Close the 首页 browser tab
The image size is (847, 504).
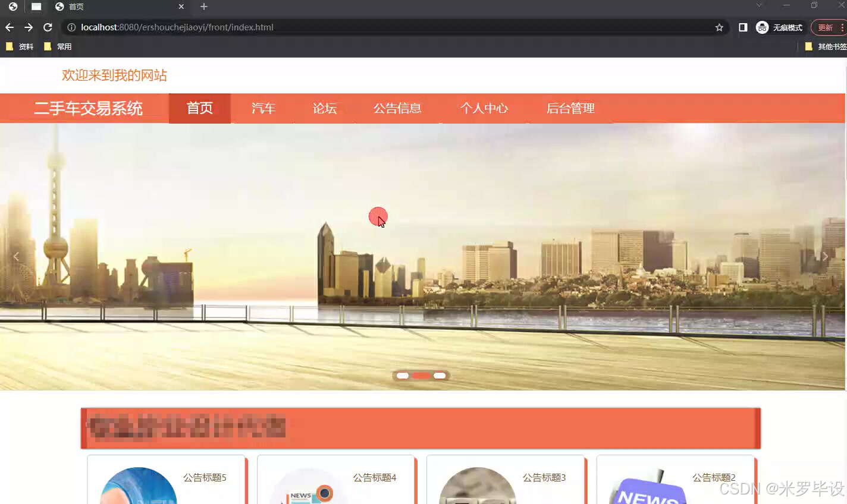181,7
